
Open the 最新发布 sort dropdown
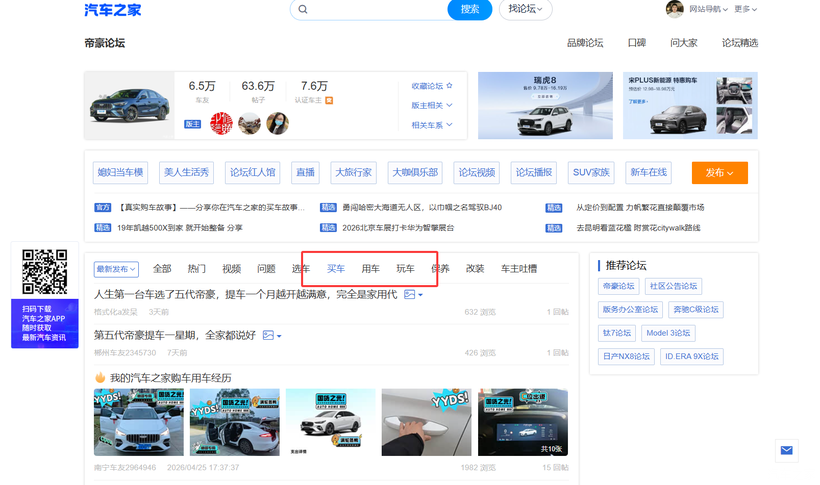(x=116, y=269)
